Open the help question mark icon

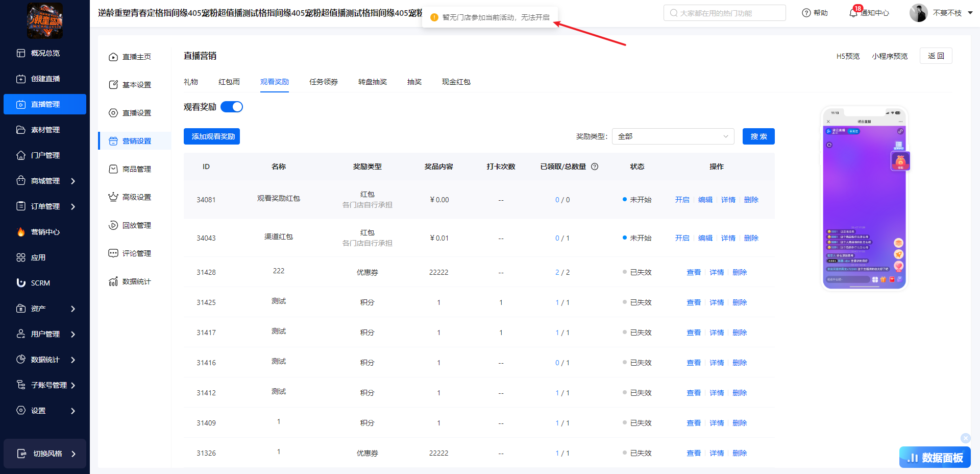pos(806,13)
